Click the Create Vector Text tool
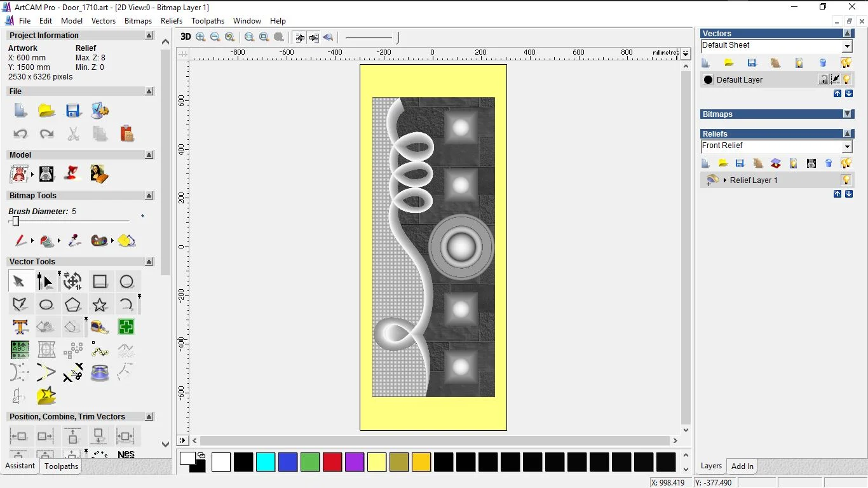This screenshot has width=868, height=488. click(x=20, y=327)
